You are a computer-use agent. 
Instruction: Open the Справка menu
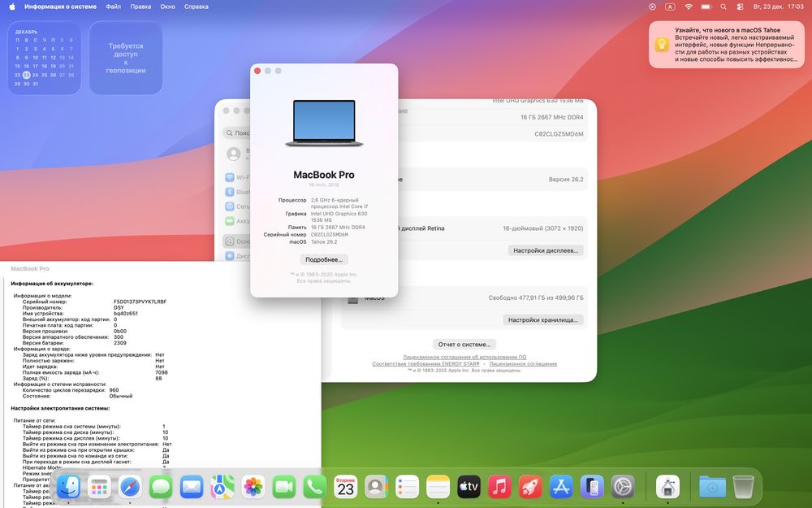click(x=197, y=7)
